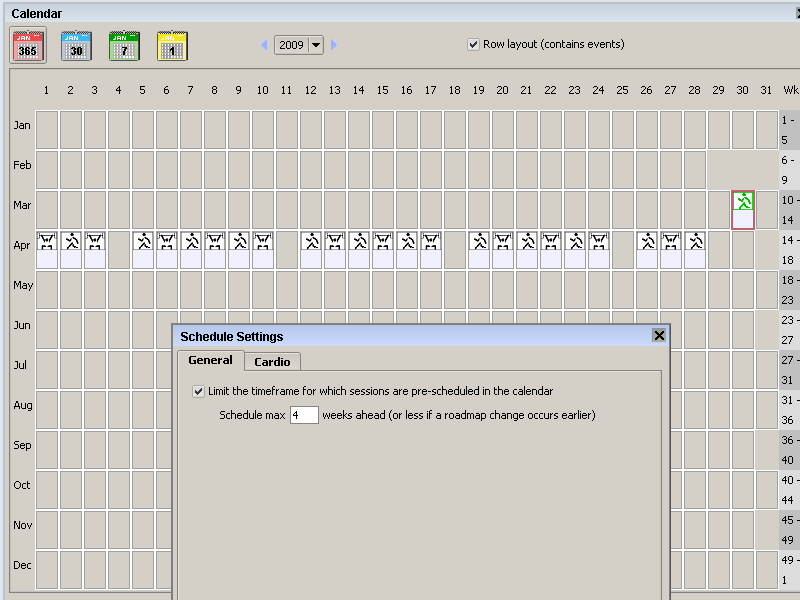Go to next year with right arrow
Viewport: 800px width, 600px height.
[334, 45]
